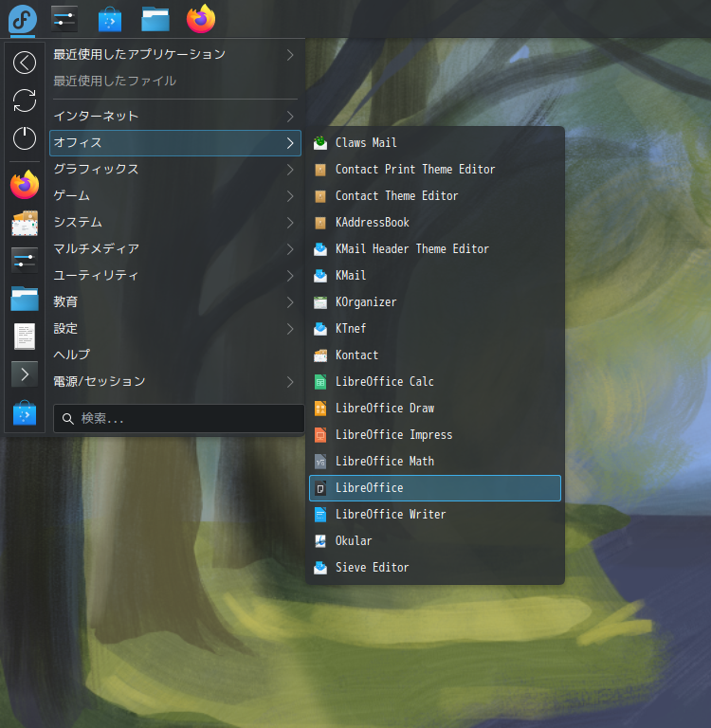Open System Settings sliders icon in sidebar

(25, 260)
